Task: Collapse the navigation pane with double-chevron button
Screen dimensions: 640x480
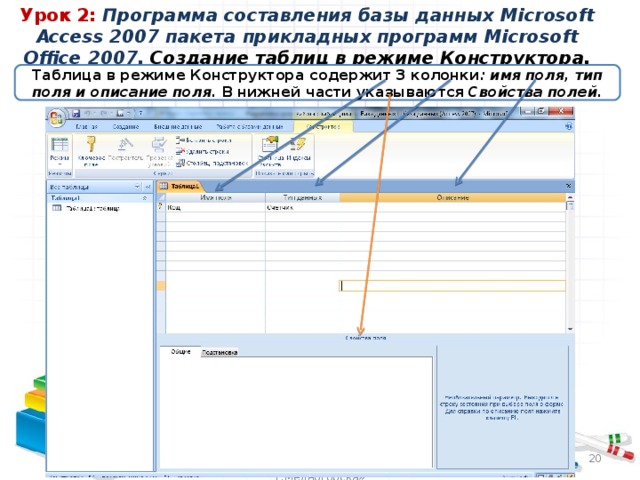Action: pyautogui.click(x=148, y=187)
